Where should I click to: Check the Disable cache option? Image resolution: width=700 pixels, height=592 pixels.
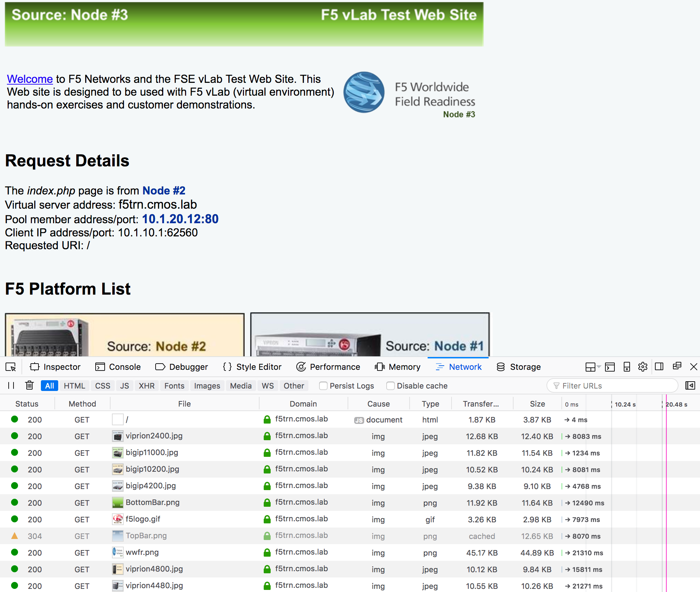click(x=391, y=386)
